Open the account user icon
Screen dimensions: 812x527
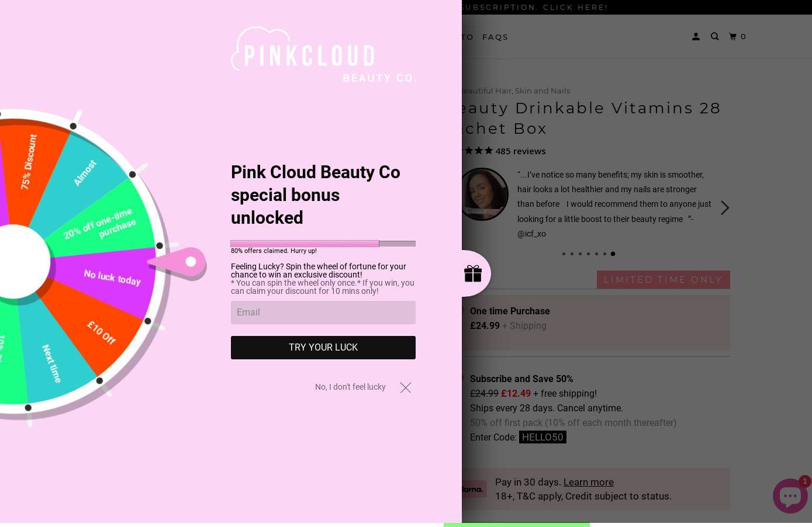(x=696, y=36)
